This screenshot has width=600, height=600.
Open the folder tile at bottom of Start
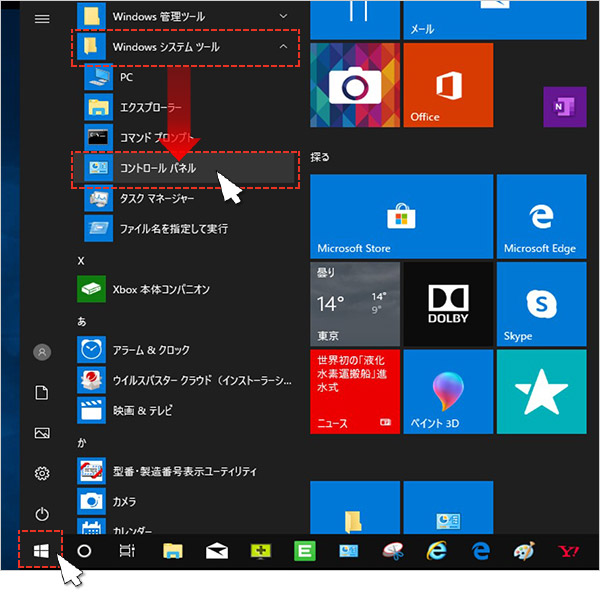tap(355, 507)
